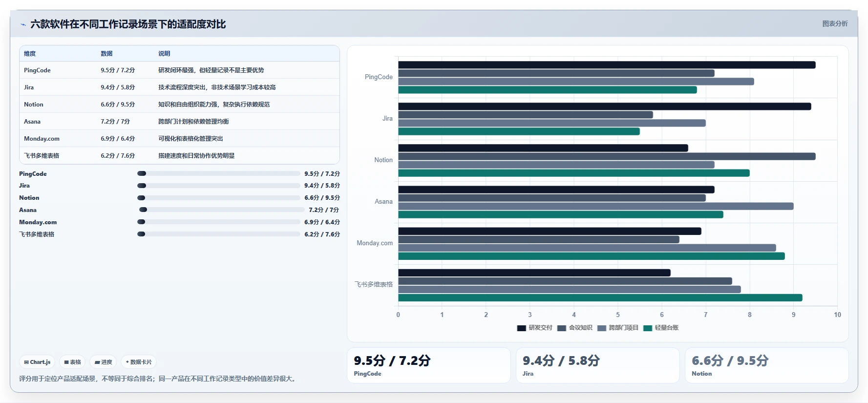The height and width of the screenshot is (403, 868).
Task: Select Asana cell in the table
Action: tap(32, 122)
